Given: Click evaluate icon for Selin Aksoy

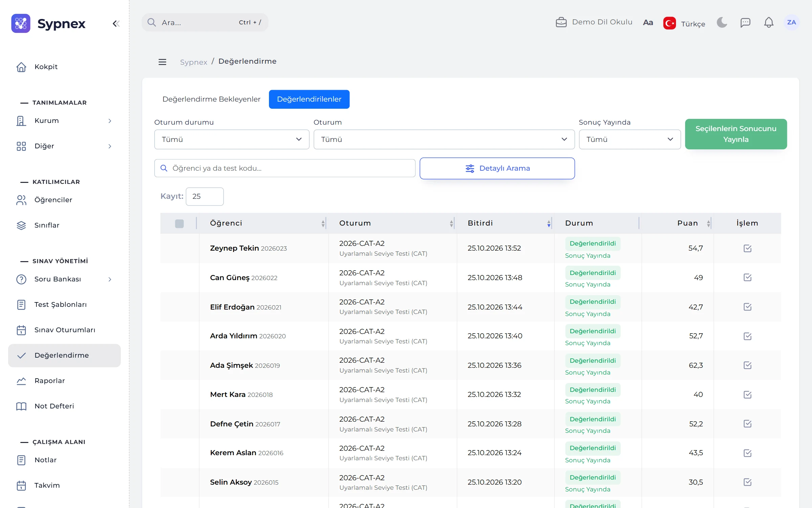Looking at the screenshot, I should coord(747,482).
